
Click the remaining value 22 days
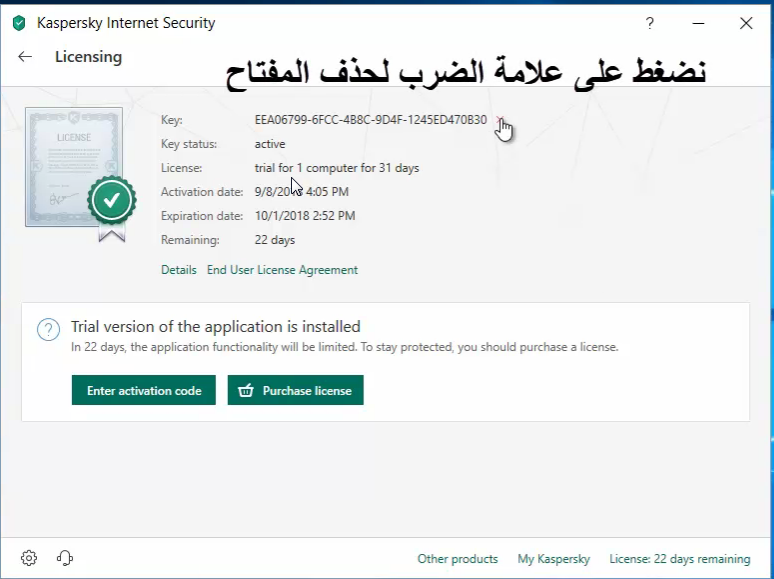(x=274, y=240)
